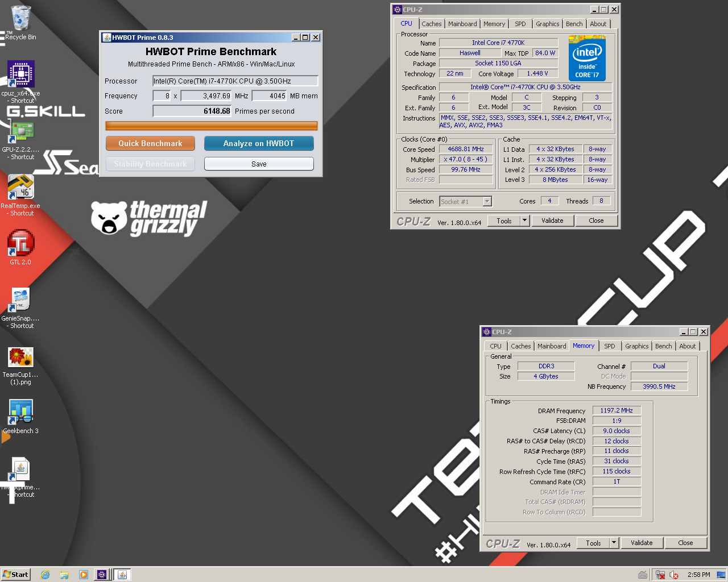Switch to Graphics tab in lower CPU-Z window
Image resolution: width=728 pixels, height=582 pixels.
click(637, 346)
